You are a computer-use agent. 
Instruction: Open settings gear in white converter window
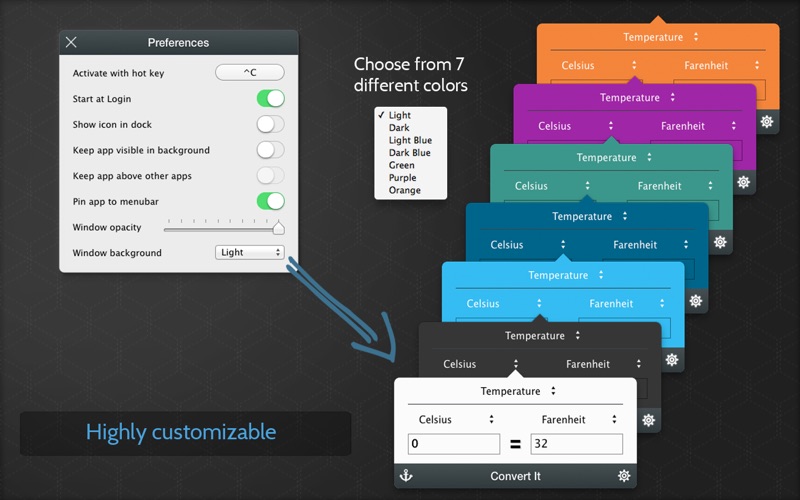624,476
